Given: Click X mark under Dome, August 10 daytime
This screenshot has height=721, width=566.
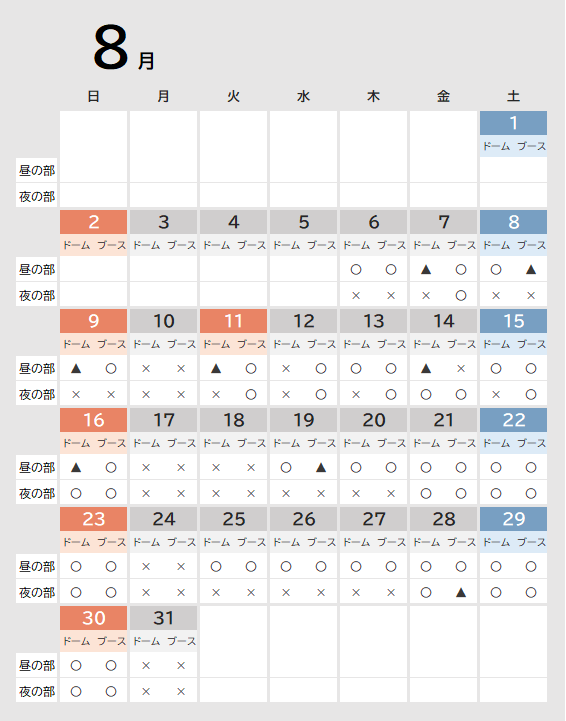Looking at the screenshot, I should click(x=146, y=368).
